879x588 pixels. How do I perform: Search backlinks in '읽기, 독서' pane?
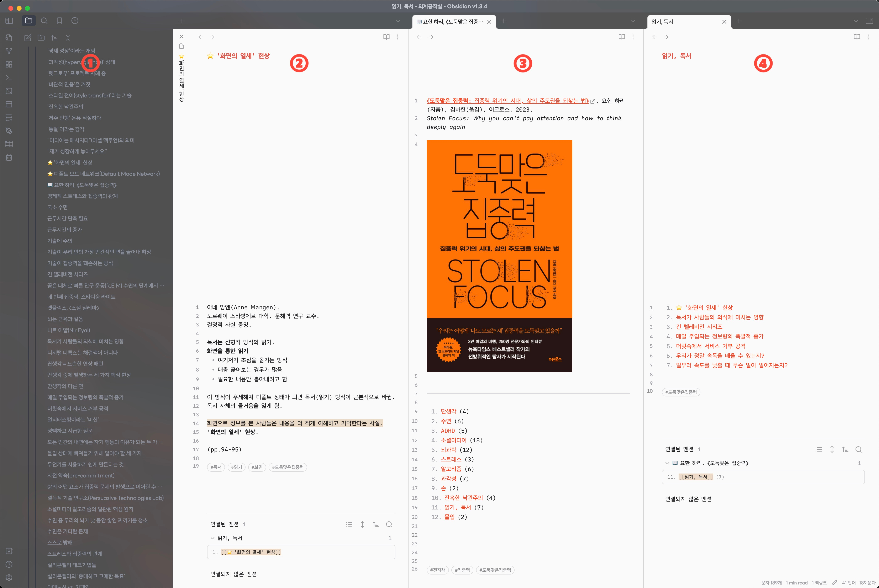pos(858,449)
